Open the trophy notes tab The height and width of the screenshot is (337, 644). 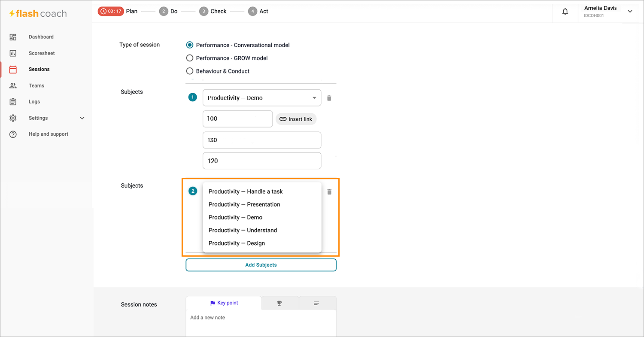[x=279, y=303]
